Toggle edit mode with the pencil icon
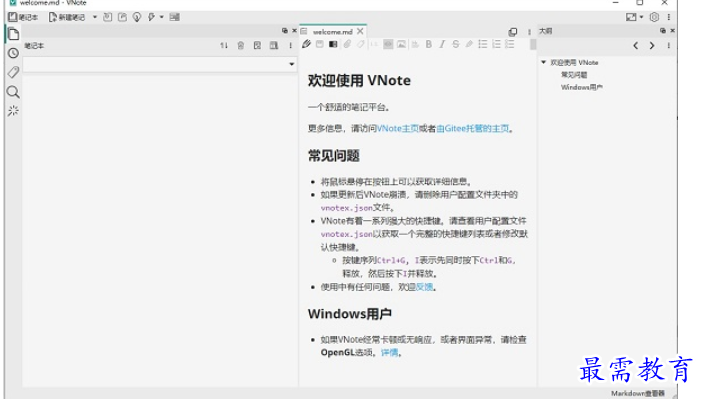The image size is (701, 401). click(x=306, y=44)
